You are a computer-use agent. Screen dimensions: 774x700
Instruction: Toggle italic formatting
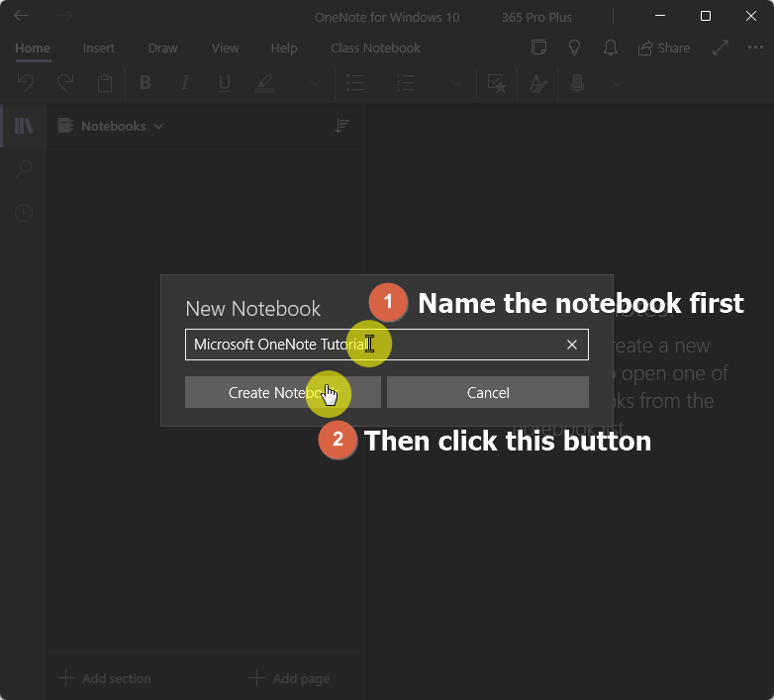[x=185, y=83]
